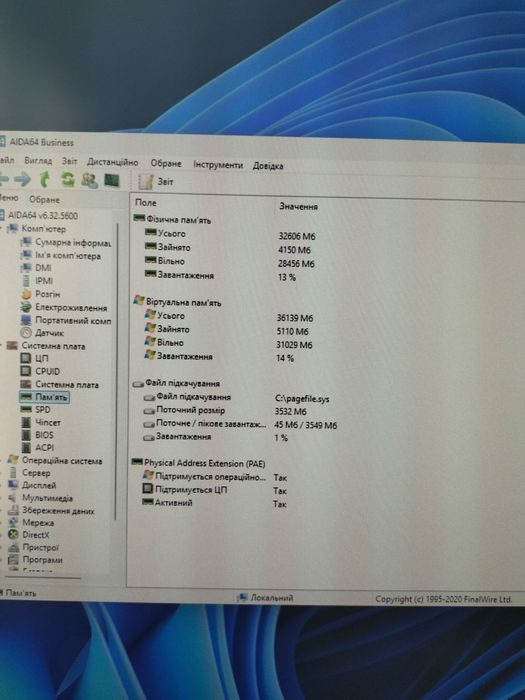The width and height of the screenshot is (525, 700).
Task: Select AIDA64 v6.32.5600 root node
Action: coord(43,216)
